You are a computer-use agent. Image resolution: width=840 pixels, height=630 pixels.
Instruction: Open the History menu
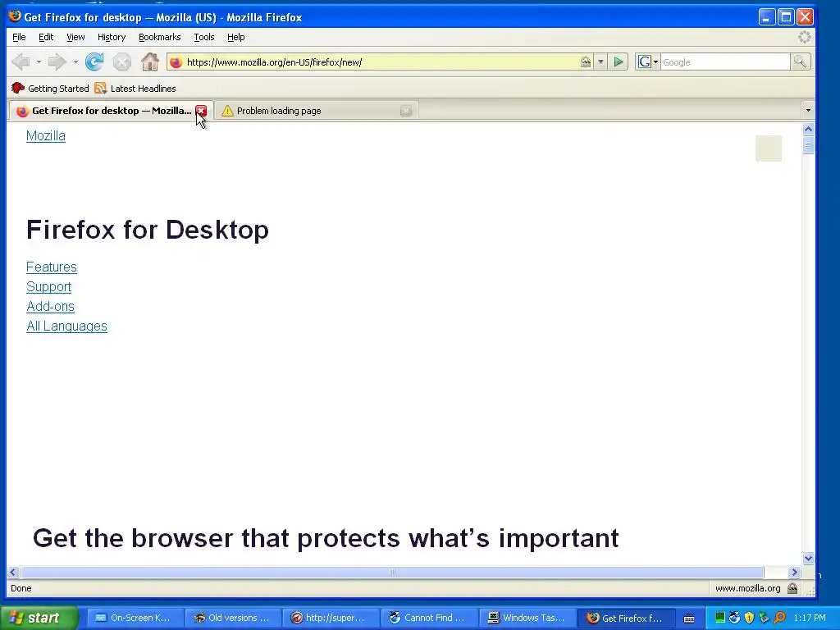coord(112,37)
